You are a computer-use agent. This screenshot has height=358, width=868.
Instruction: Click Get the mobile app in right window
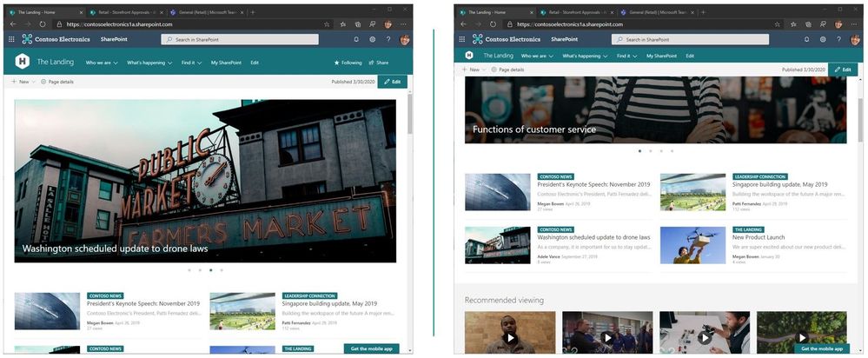point(822,348)
